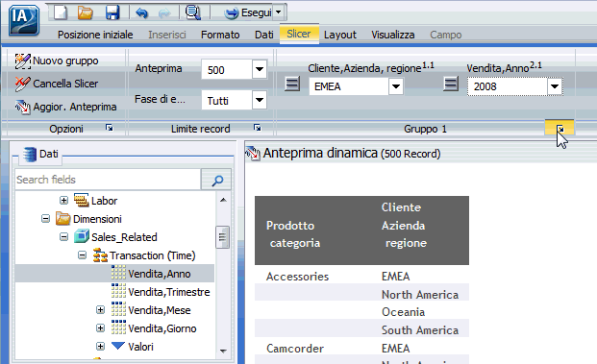Open the Gruppo 1 dialog launcher
The image size is (597, 364).
(560, 128)
